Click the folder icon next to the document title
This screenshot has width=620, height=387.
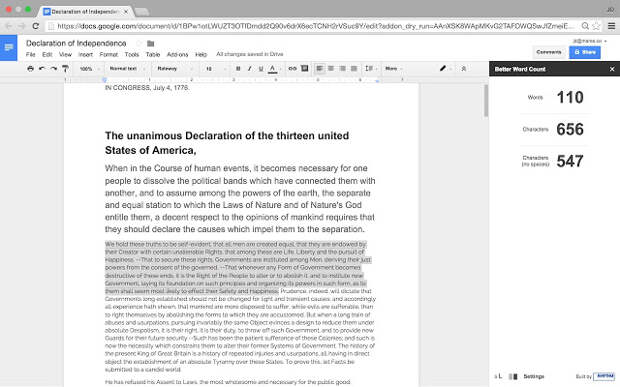tap(150, 43)
